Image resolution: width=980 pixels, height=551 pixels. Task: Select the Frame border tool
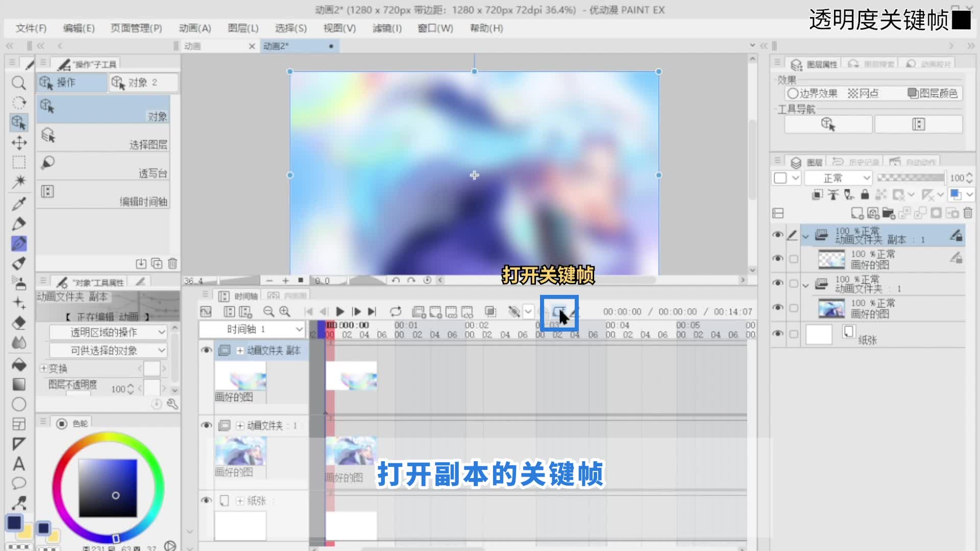(x=19, y=424)
